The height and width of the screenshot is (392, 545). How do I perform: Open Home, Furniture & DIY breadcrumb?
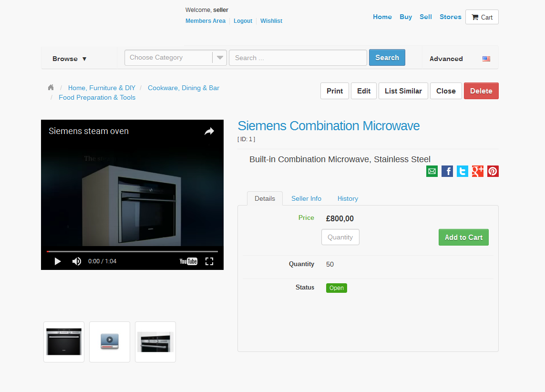point(102,88)
